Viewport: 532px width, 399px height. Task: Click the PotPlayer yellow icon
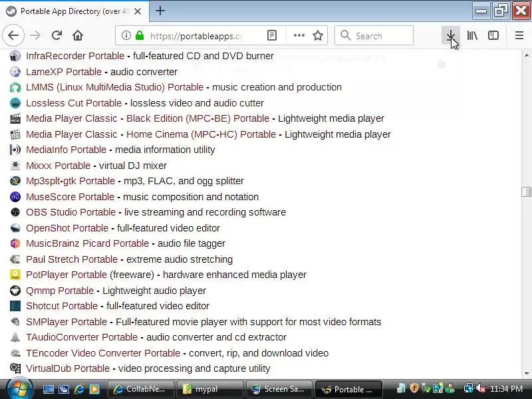(x=15, y=275)
